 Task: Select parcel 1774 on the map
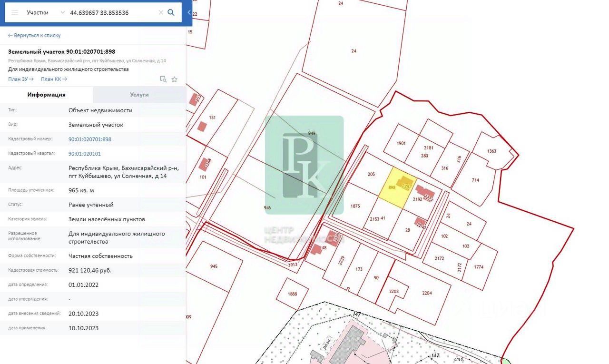coord(479,267)
